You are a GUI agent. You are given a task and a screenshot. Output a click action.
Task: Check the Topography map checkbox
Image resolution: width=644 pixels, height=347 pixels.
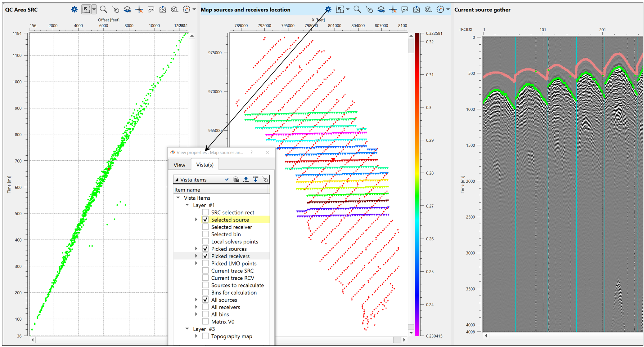coord(205,336)
